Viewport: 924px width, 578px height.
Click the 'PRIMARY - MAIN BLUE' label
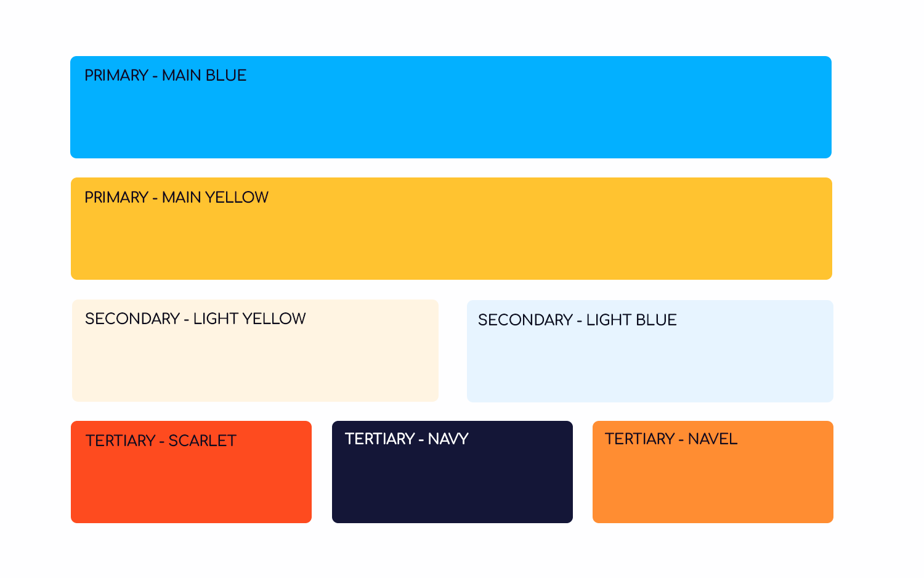165,75
